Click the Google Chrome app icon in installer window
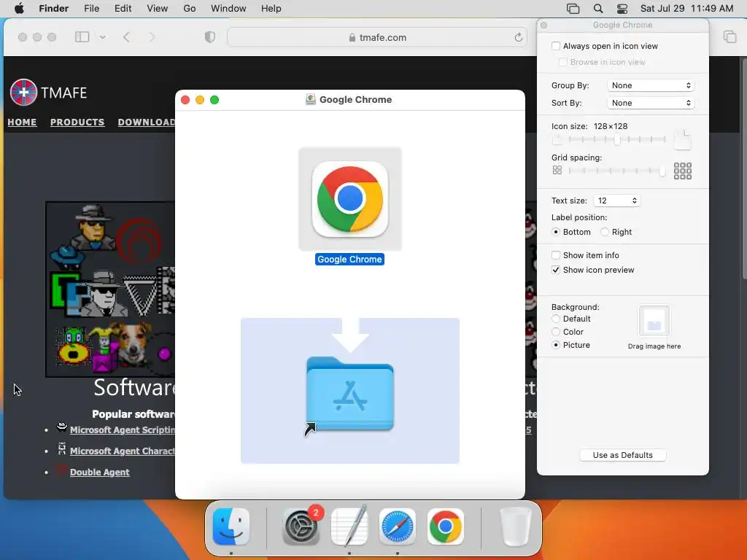 point(349,199)
